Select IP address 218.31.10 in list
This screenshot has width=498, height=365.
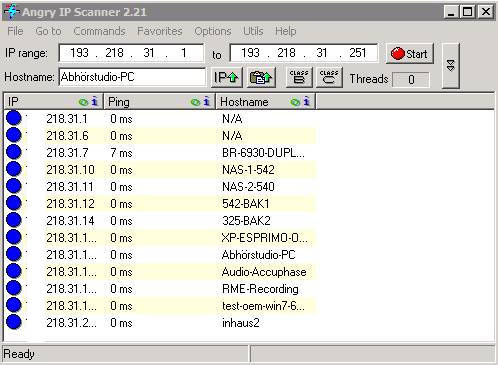point(70,170)
